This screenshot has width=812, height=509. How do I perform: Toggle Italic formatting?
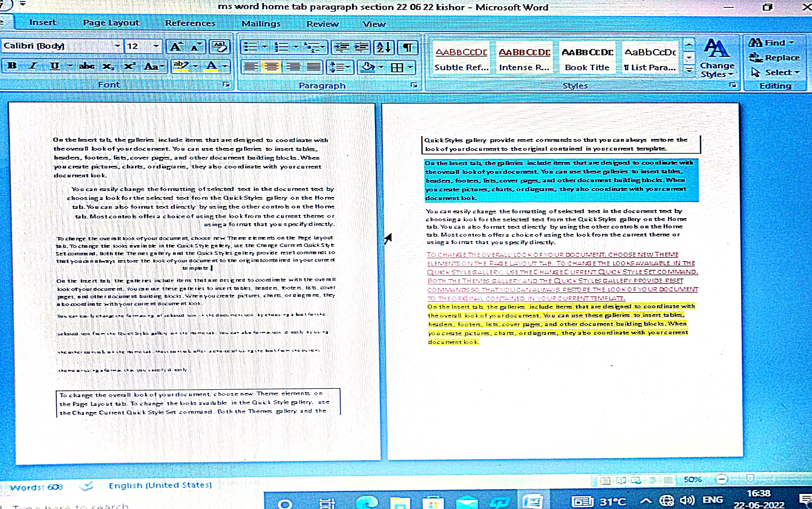click(33, 66)
